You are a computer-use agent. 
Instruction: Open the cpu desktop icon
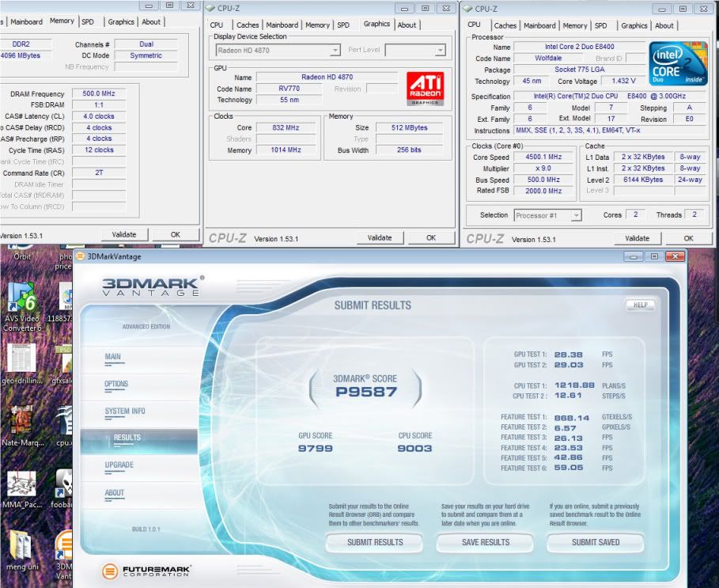[x=63, y=427]
